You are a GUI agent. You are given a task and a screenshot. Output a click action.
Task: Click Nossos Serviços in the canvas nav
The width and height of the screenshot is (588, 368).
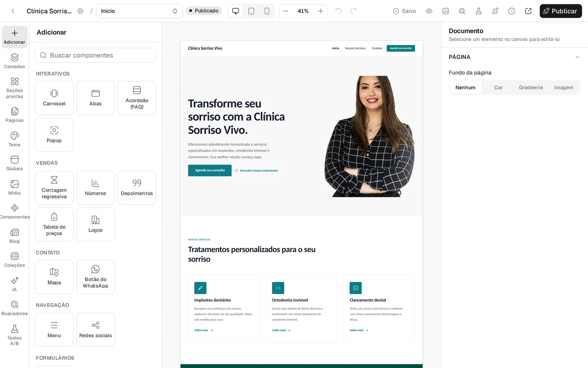355,48
